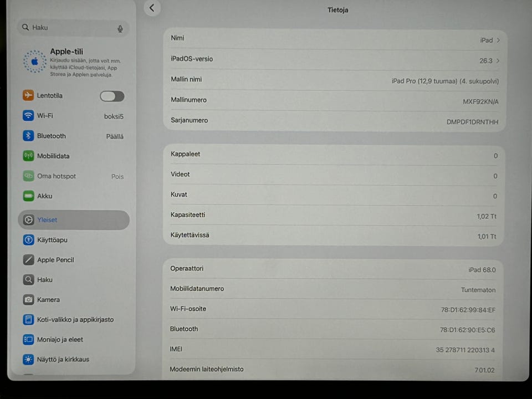Open the Apple-tili account icon
532x399 pixels.
(x=34, y=62)
